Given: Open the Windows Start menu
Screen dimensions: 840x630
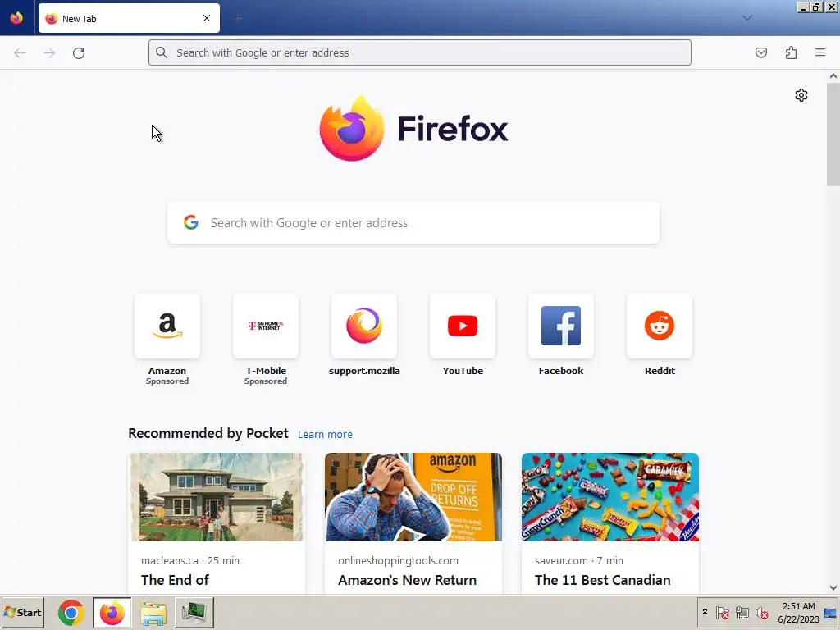Looking at the screenshot, I should tap(22, 612).
